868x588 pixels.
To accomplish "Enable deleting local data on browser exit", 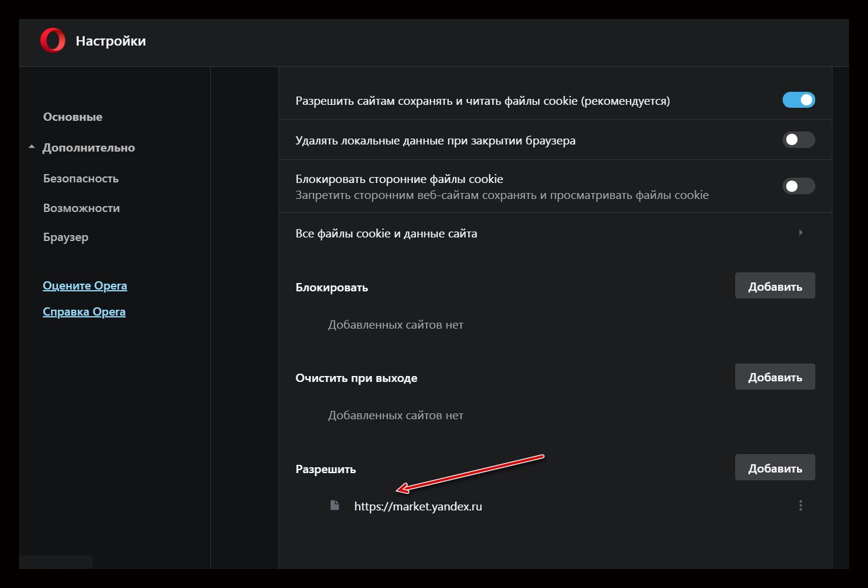I will (798, 140).
